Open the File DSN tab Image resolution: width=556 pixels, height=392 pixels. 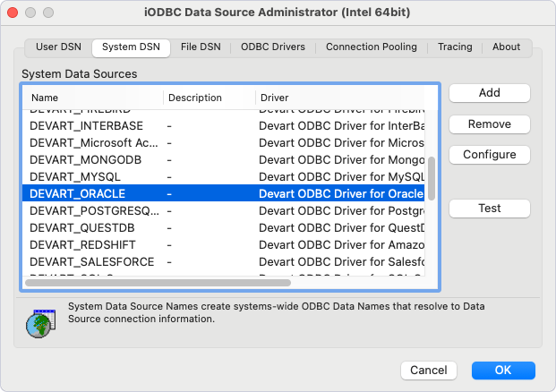coord(201,47)
